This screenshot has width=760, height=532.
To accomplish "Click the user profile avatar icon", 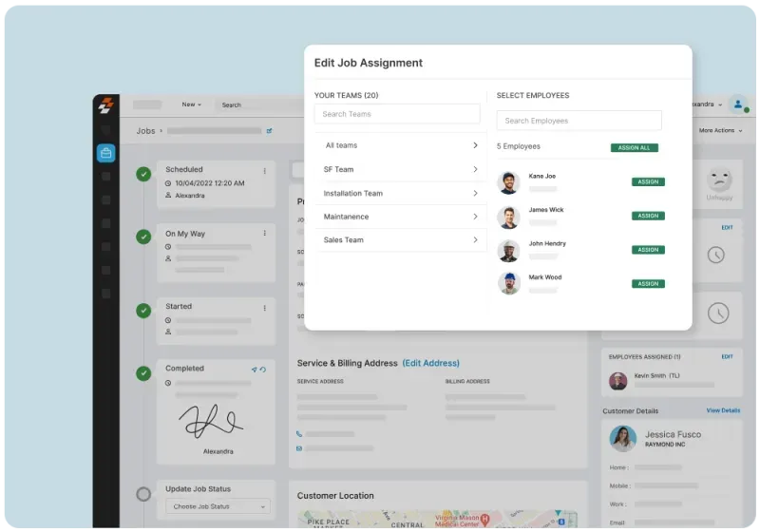I will 738,104.
